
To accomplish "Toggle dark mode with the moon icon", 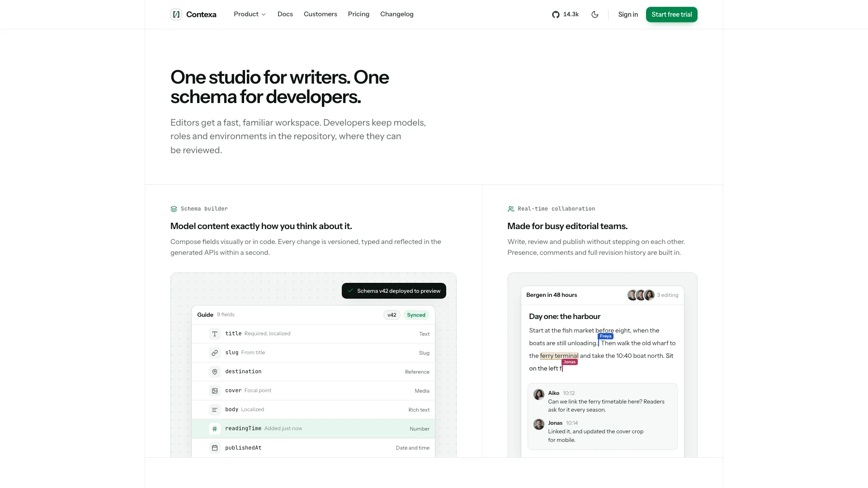I will [595, 14].
